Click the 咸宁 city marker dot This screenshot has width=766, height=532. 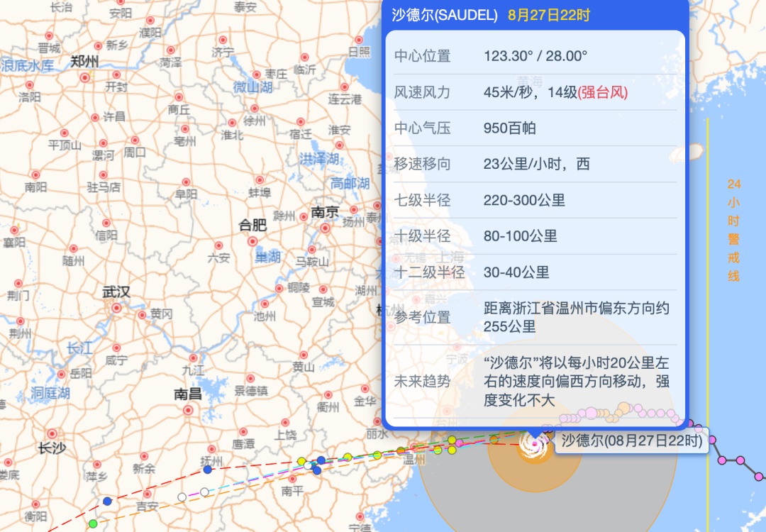coord(117,348)
